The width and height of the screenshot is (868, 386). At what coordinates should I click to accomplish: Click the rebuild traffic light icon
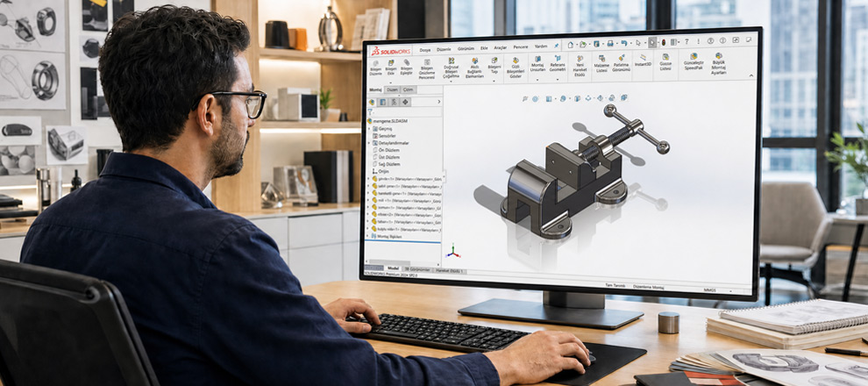pos(663,42)
